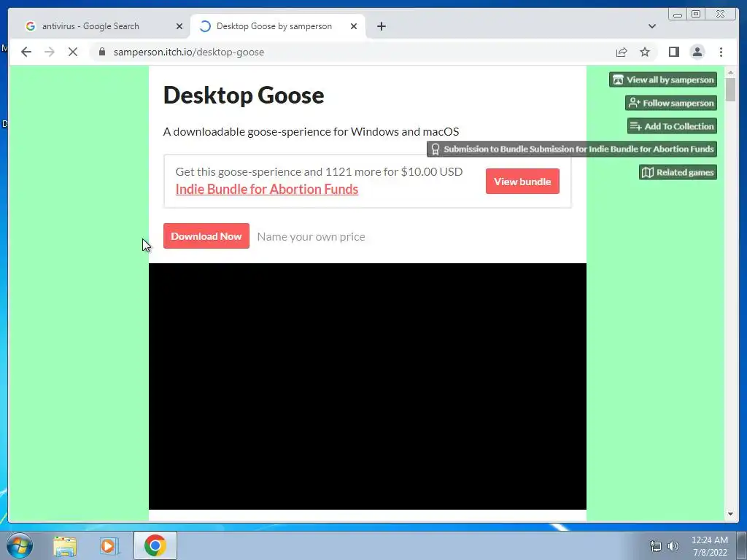Click 'Name your own price' text
The height and width of the screenshot is (560, 747).
311,237
